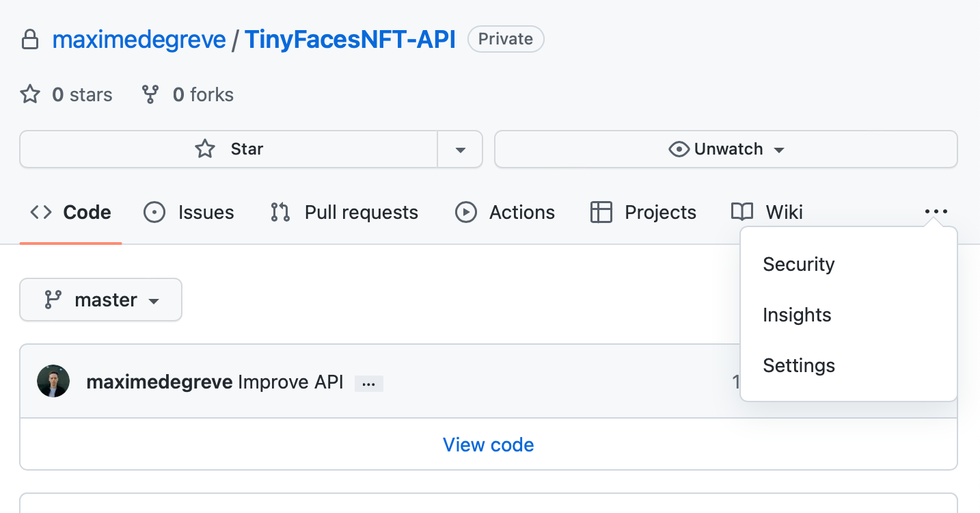Click the Actions play-circle icon

tap(465, 213)
